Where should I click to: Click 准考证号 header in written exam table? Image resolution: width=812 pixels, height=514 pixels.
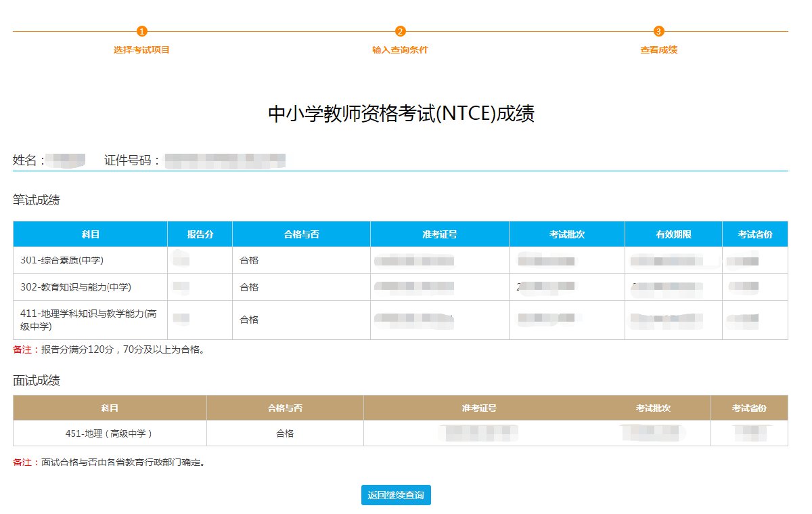pos(439,234)
